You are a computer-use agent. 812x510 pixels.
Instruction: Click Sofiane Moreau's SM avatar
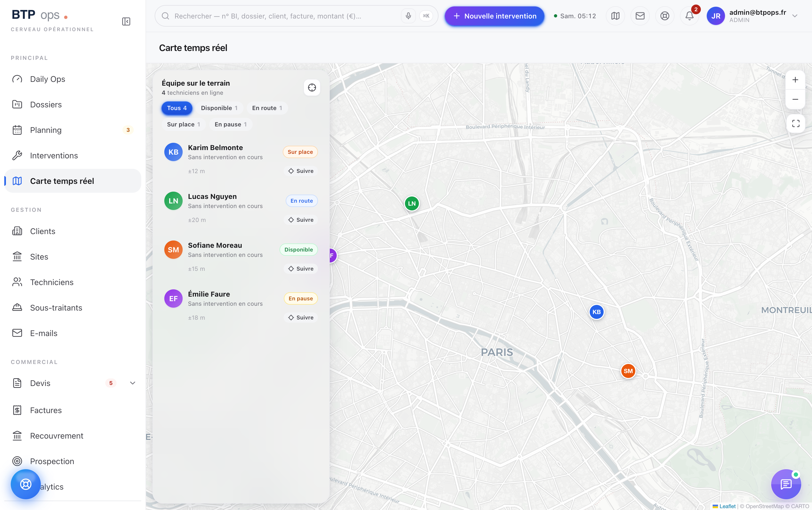173,250
